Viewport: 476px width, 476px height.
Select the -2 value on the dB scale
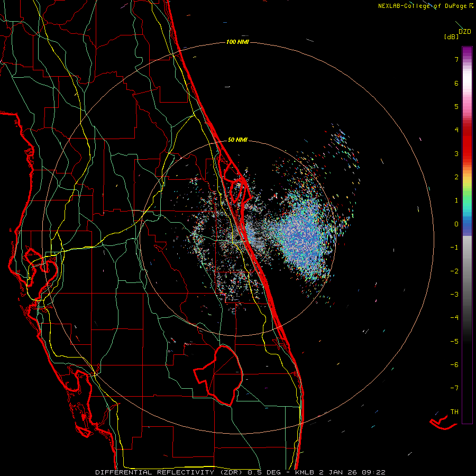454,271
